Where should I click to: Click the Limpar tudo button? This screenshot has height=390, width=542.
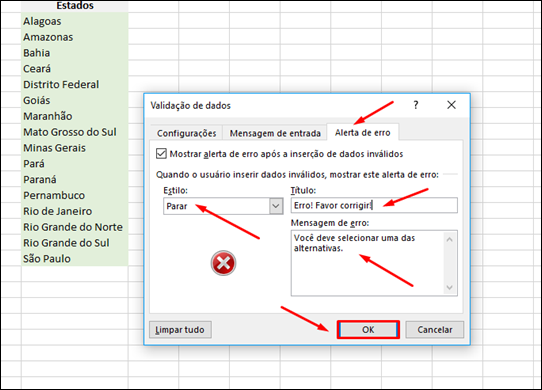pos(180,329)
